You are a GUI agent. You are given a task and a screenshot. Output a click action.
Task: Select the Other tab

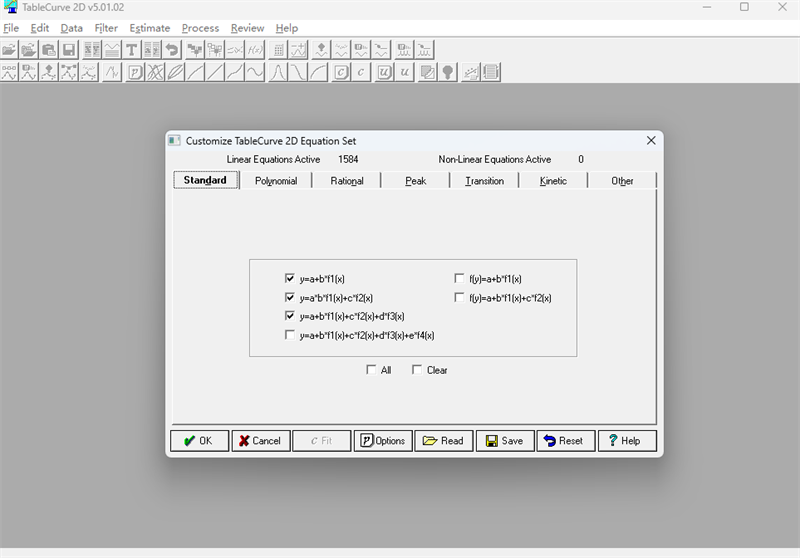[x=622, y=181]
